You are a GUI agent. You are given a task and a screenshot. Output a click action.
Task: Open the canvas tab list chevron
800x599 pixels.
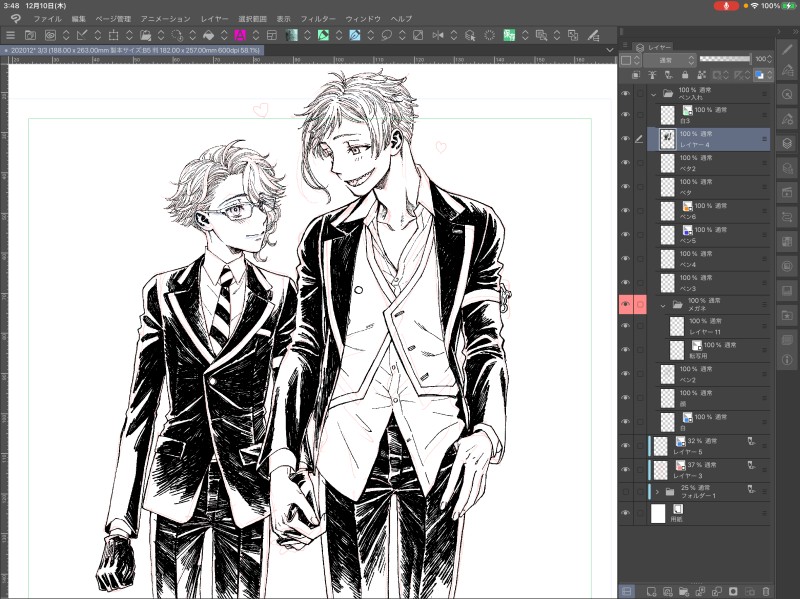pos(610,50)
